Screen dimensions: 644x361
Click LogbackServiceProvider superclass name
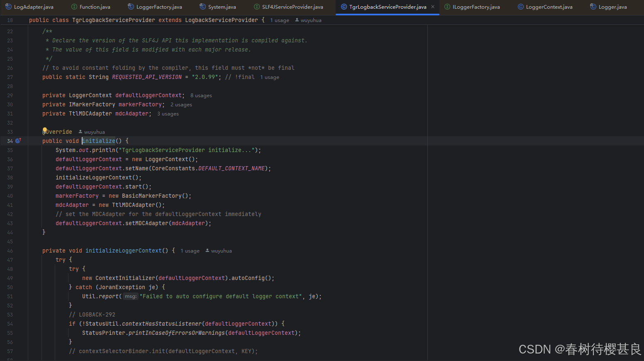[x=222, y=20]
